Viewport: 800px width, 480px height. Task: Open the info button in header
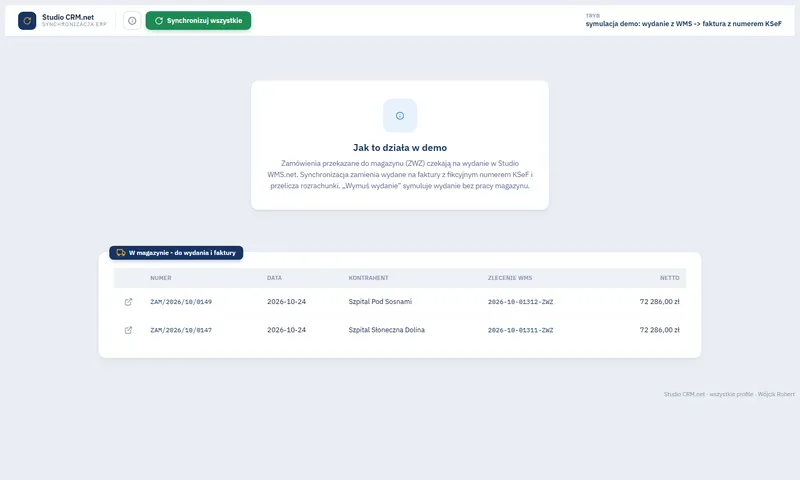click(x=132, y=21)
